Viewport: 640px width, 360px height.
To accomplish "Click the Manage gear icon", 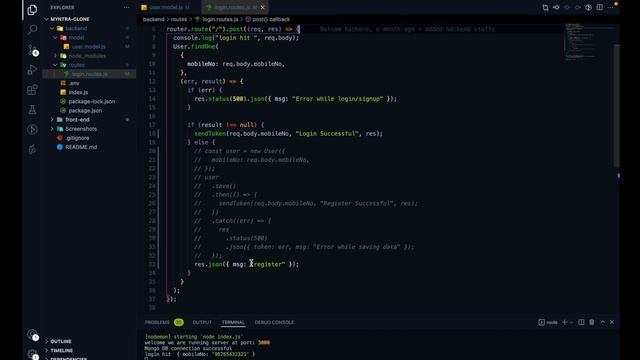I will (32, 354).
